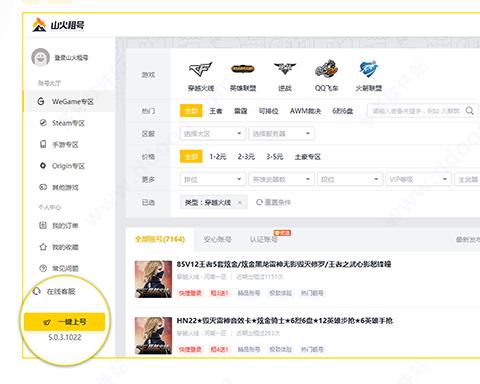Switch to the 认证账号 tab
This screenshot has height=384, width=480.
coord(263,239)
